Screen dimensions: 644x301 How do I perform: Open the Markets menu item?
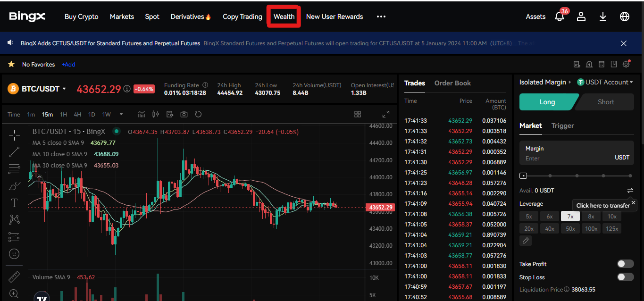pos(122,17)
